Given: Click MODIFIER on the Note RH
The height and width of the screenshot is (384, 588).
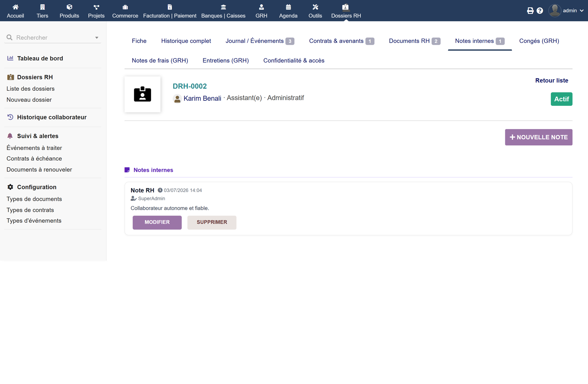Looking at the screenshot, I should (x=157, y=222).
